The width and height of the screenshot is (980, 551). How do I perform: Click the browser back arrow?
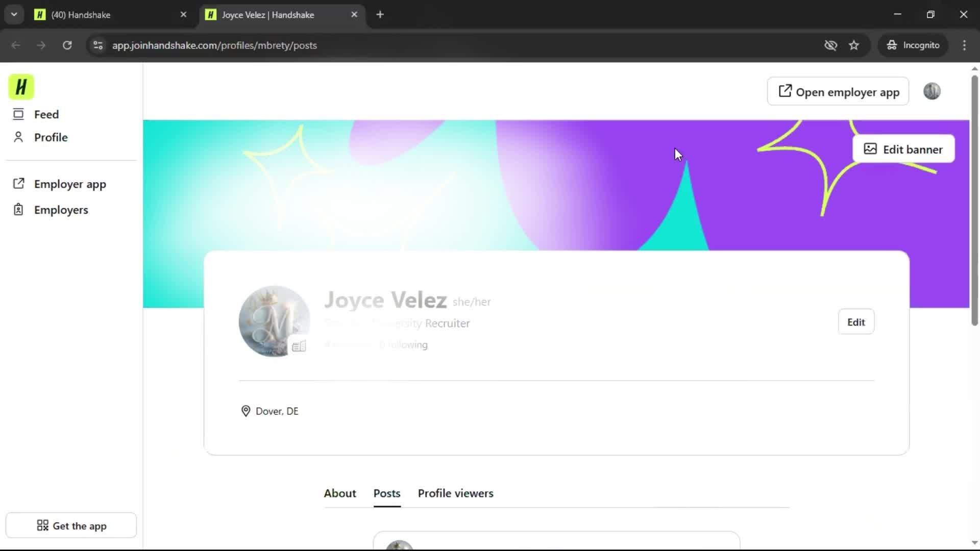point(16,45)
